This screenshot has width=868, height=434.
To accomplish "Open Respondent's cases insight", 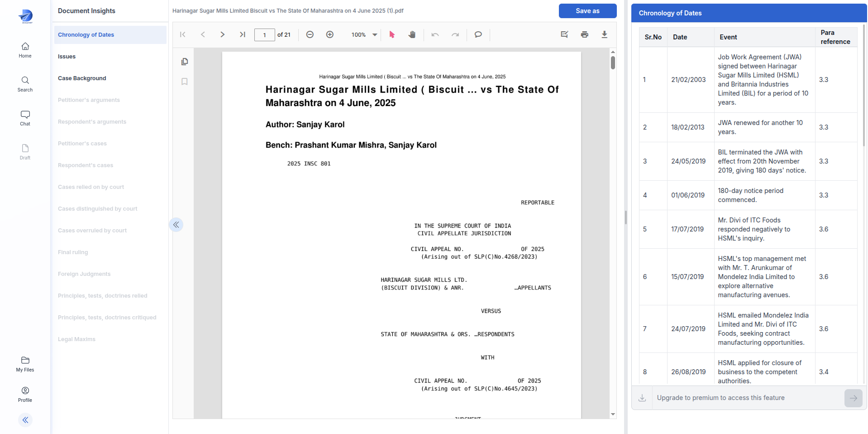I will [x=110, y=165].
